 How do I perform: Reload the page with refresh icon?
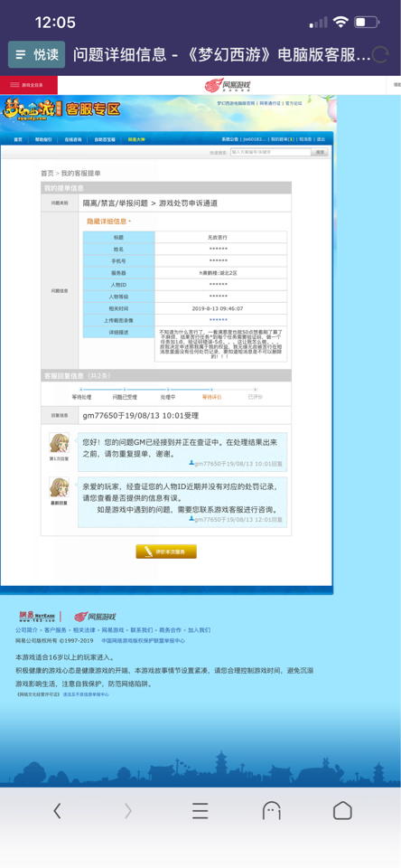[x=380, y=54]
